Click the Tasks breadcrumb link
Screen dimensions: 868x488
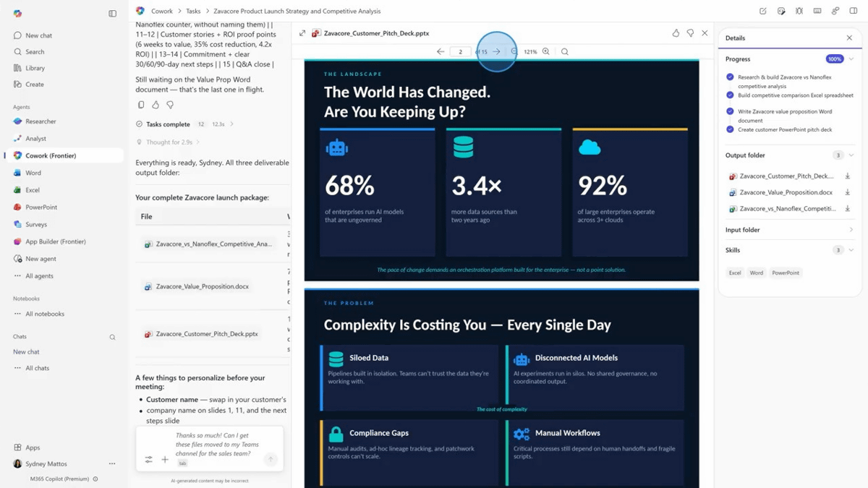point(193,12)
